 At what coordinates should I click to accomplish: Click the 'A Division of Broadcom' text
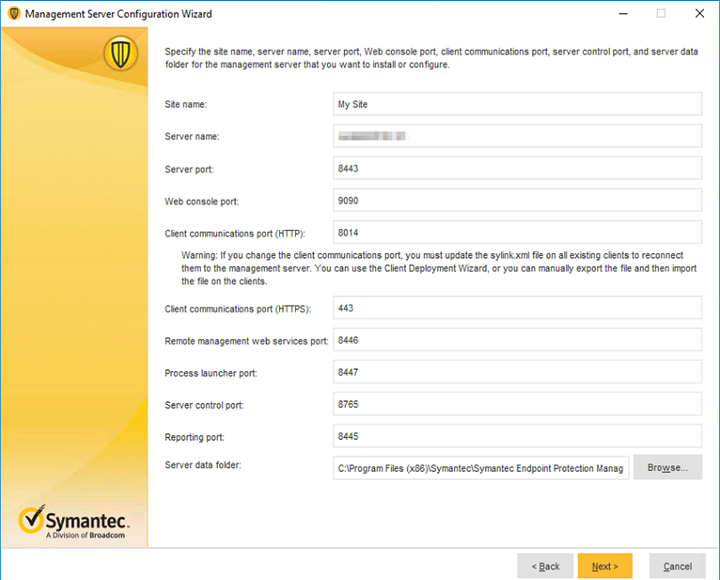[85, 535]
